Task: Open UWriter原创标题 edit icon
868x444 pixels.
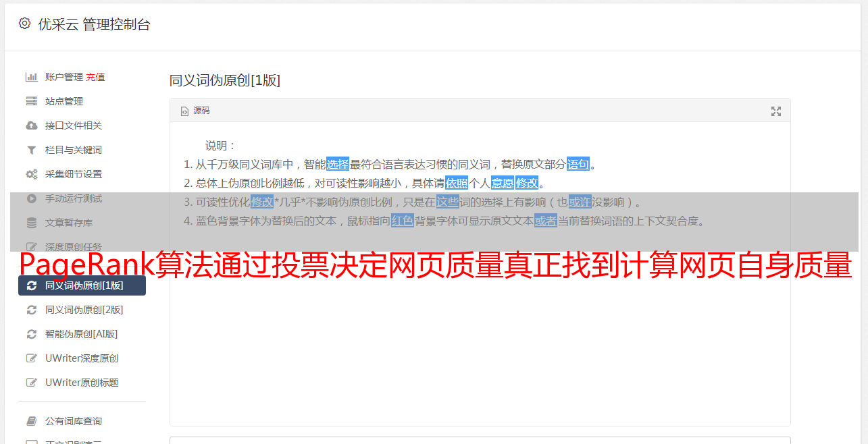Action: pos(31,383)
